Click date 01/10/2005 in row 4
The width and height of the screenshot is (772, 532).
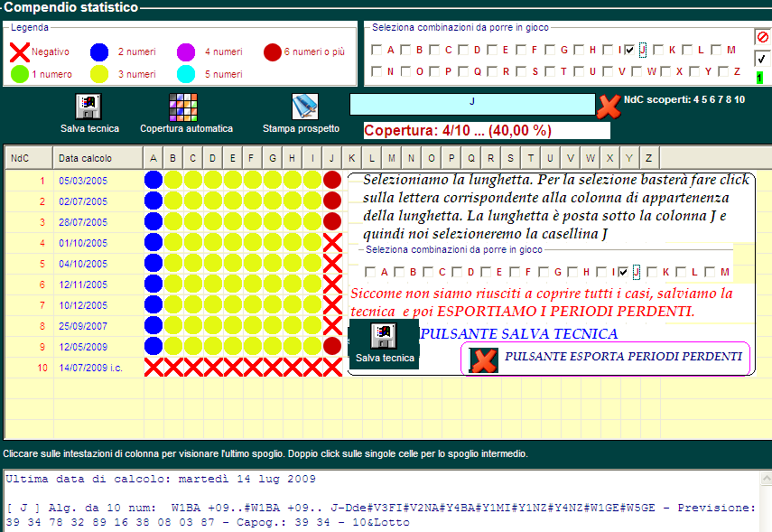(x=83, y=243)
